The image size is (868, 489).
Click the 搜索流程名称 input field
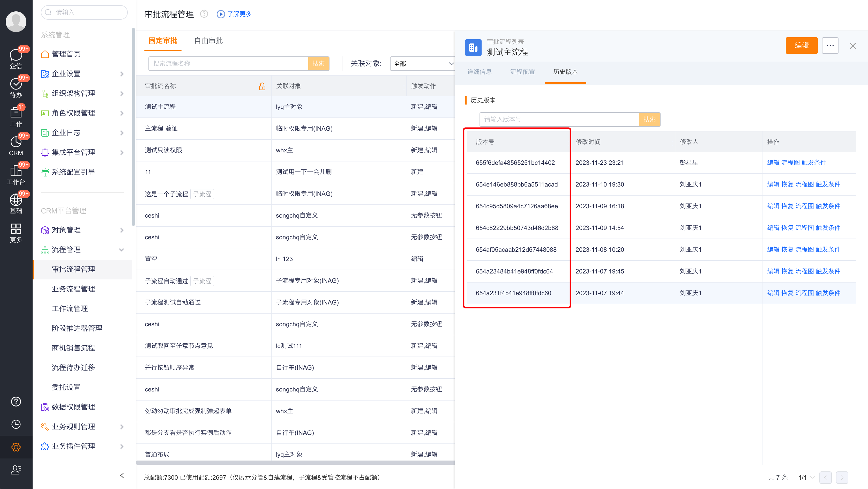point(228,63)
